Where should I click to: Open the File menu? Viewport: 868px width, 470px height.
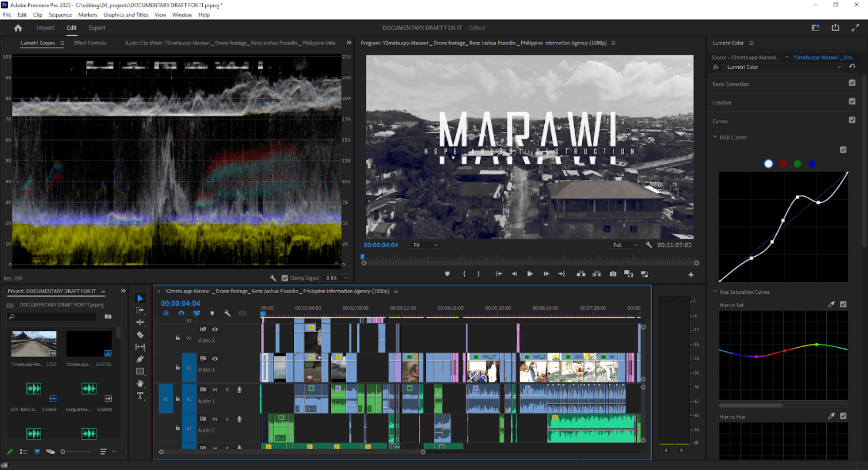[x=7, y=15]
